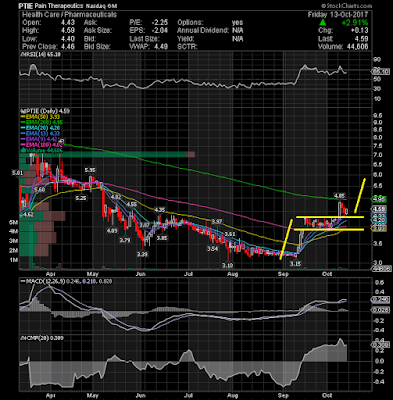Screen dimensions: 393x400
Task: Click the 4.85 price high annotation
Action: click(x=340, y=195)
